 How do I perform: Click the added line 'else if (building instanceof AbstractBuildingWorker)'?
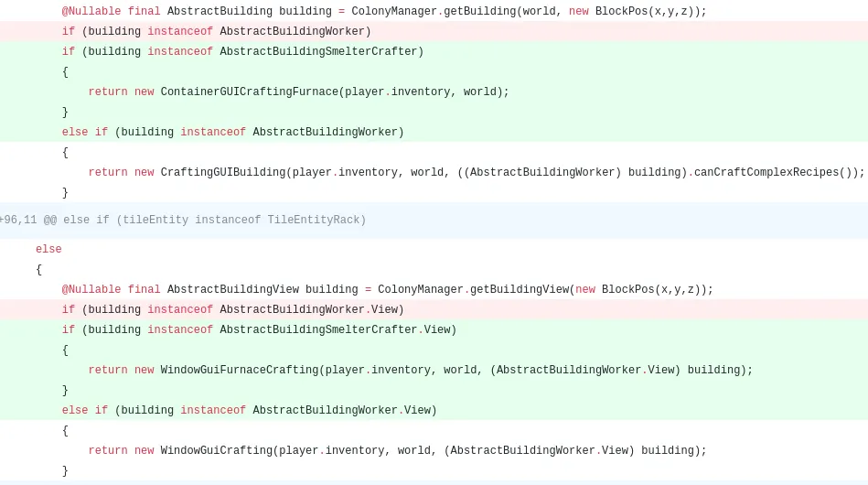tap(434, 132)
